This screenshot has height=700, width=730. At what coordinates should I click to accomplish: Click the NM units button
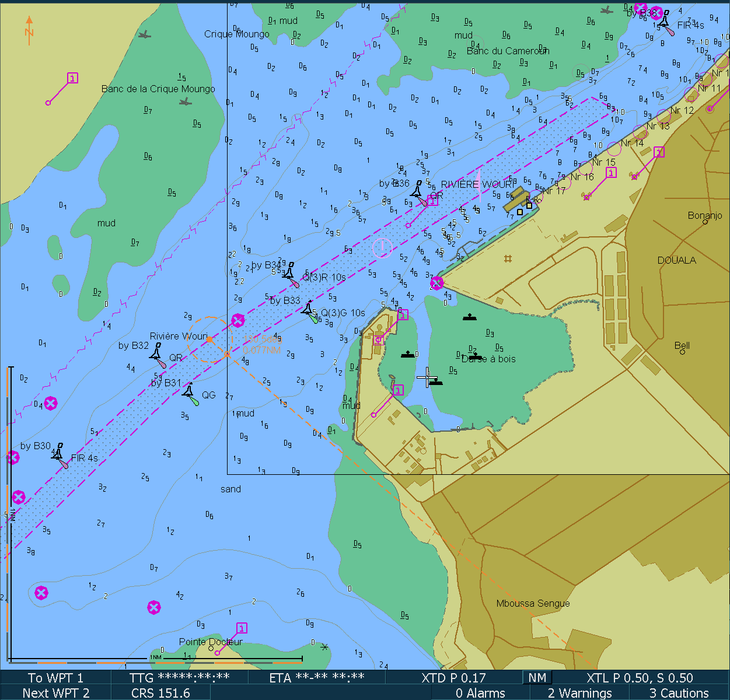(x=537, y=678)
